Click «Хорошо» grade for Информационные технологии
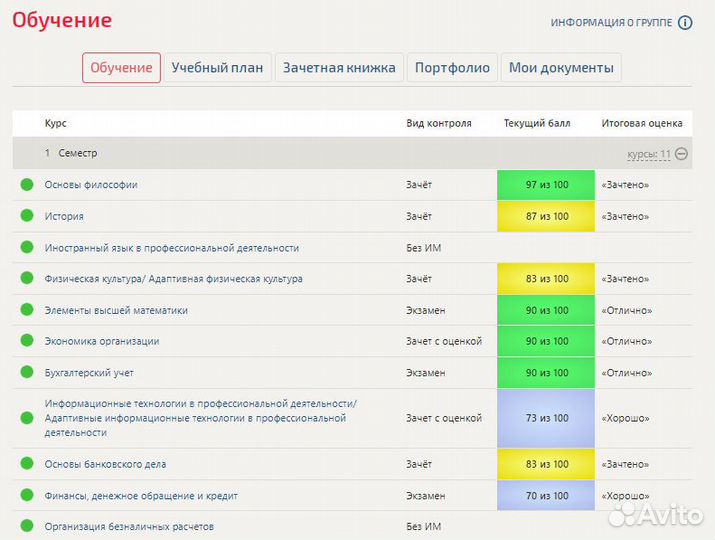The width and height of the screenshot is (715, 540). [625, 418]
